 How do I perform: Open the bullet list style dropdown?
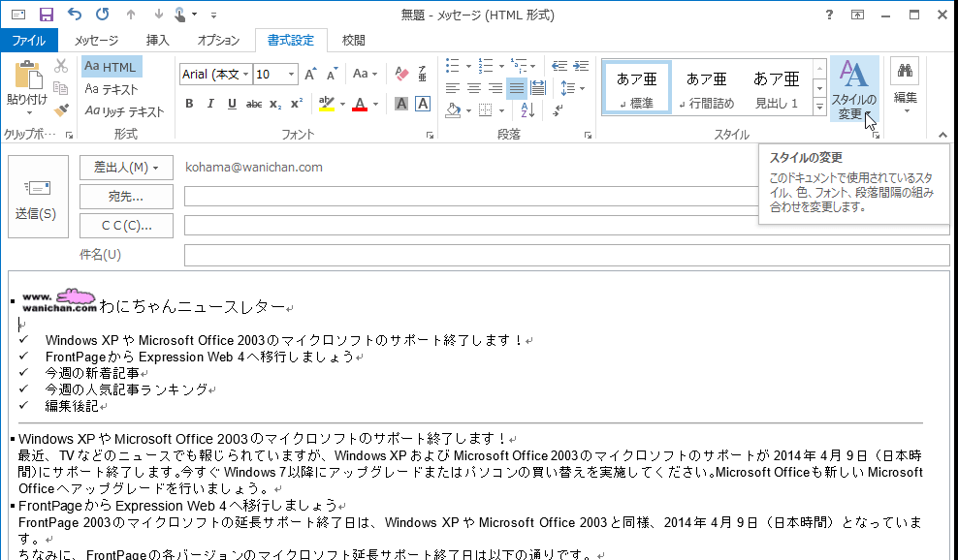[468, 66]
